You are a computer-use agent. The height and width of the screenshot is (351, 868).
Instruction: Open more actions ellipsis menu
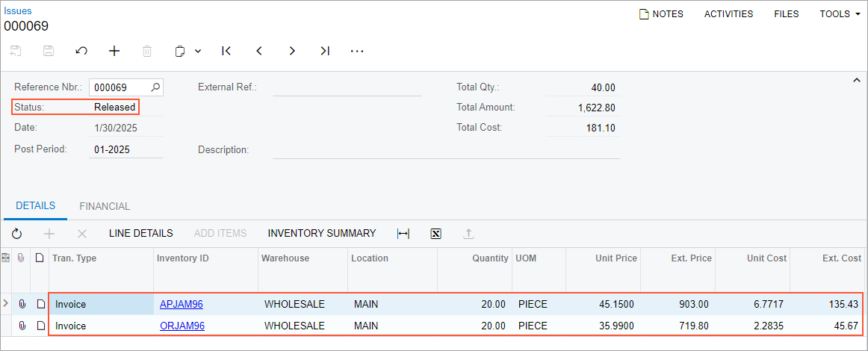(357, 51)
